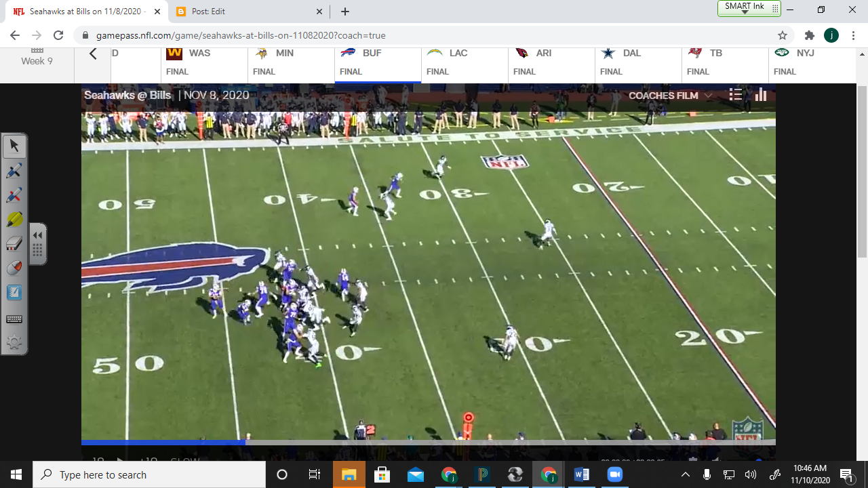The height and width of the screenshot is (488, 868).
Task: Select the MIN final game
Action: [x=291, y=65]
